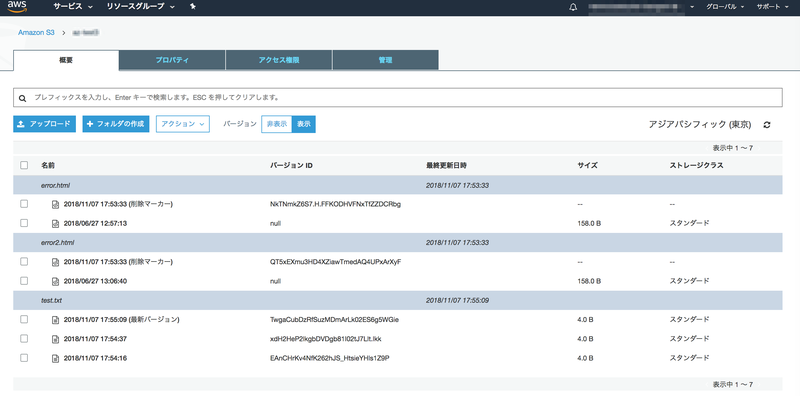800x396 pixels.
Task: Switch to the 管理 tab
Action: (x=385, y=60)
